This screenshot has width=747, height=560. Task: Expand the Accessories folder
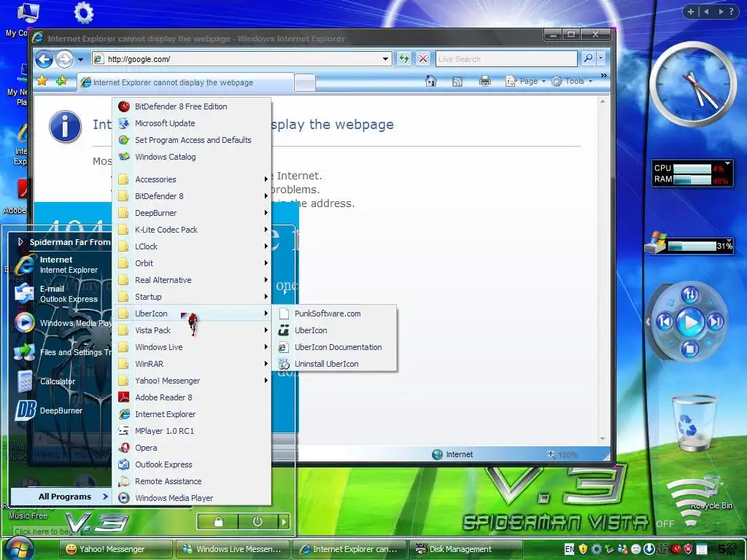tap(192, 179)
